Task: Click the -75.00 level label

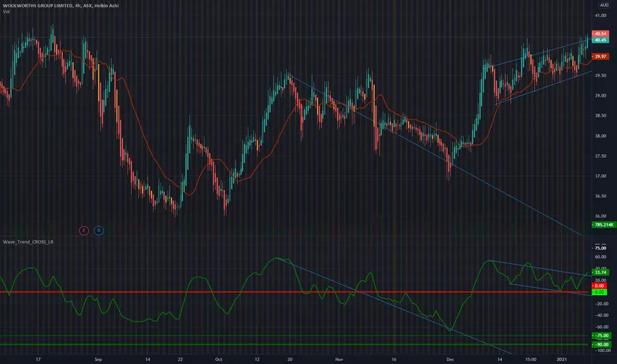Action: click(x=602, y=336)
